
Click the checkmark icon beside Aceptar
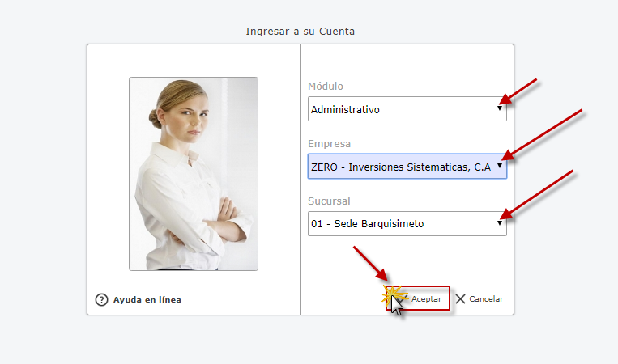click(x=403, y=298)
